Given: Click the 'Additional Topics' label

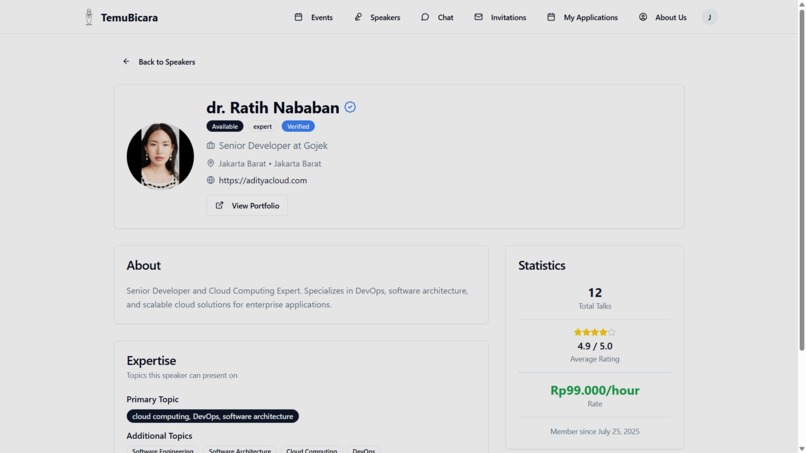Looking at the screenshot, I should tap(159, 436).
